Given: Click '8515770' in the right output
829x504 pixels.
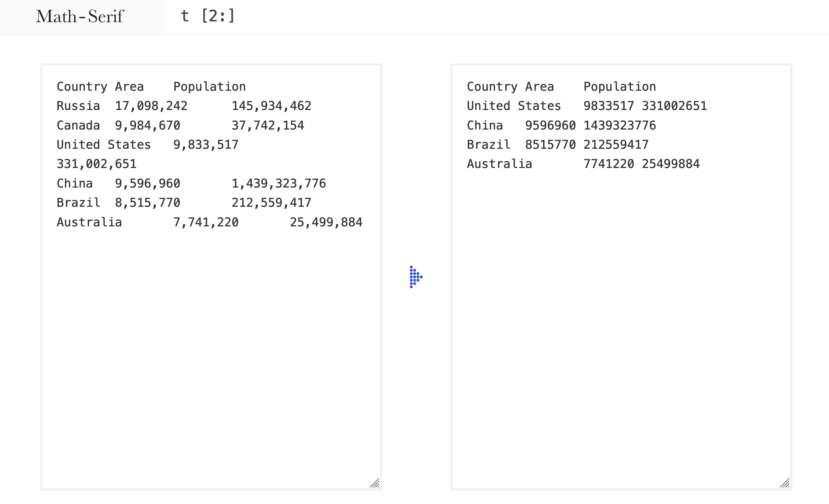Looking at the screenshot, I should [x=550, y=145].
